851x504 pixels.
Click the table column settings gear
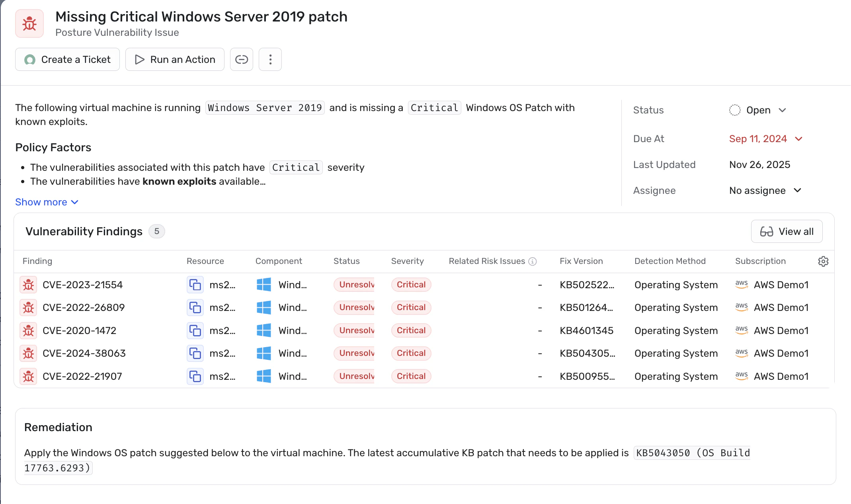pos(823,261)
